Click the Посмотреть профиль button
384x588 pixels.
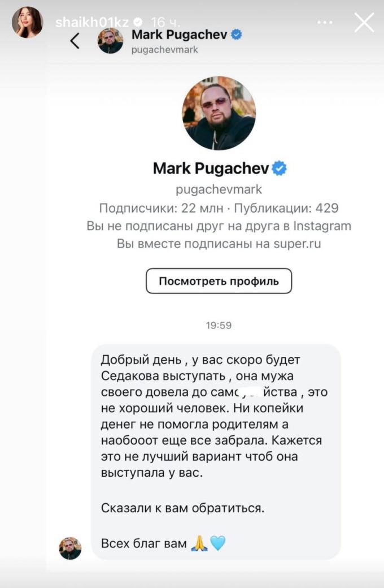click(219, 281)
